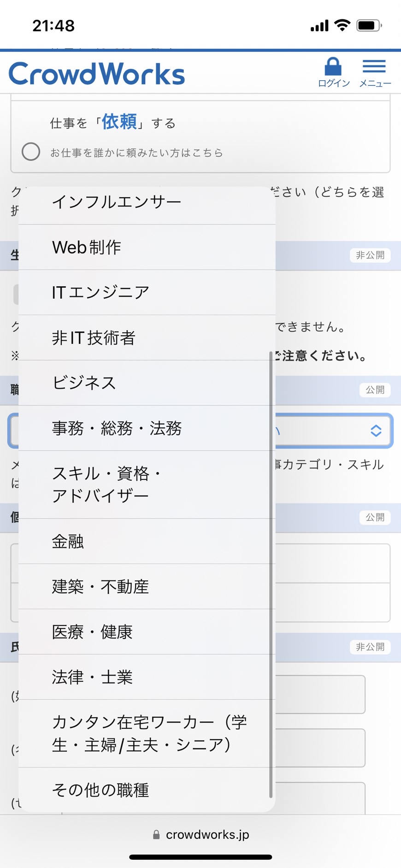Choose カンタン在宅ワーカー option
401x868 pixels.
pos(147,733)
